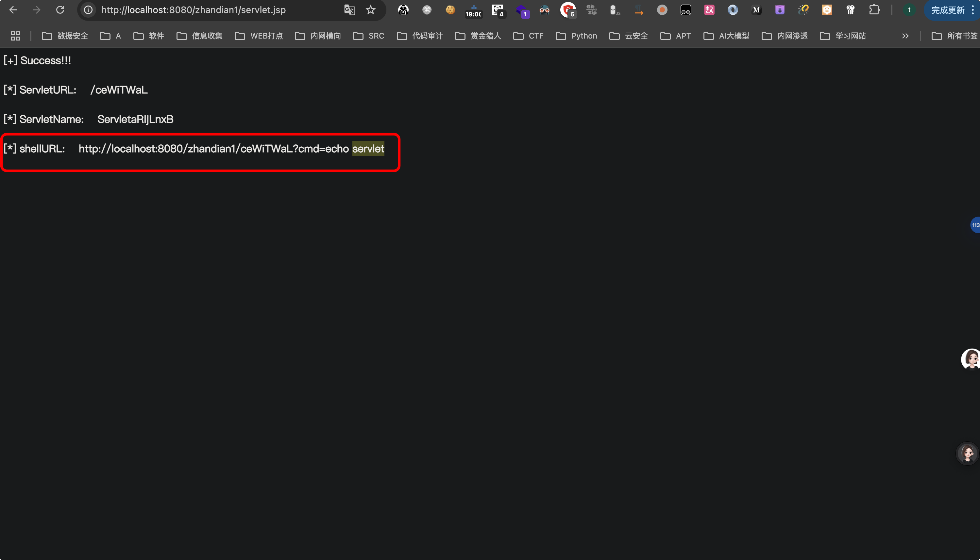The width and height of the screenshot is (980, 560).
Task: Open the 所有书签 all bookmarks folder
Action: 955,36
